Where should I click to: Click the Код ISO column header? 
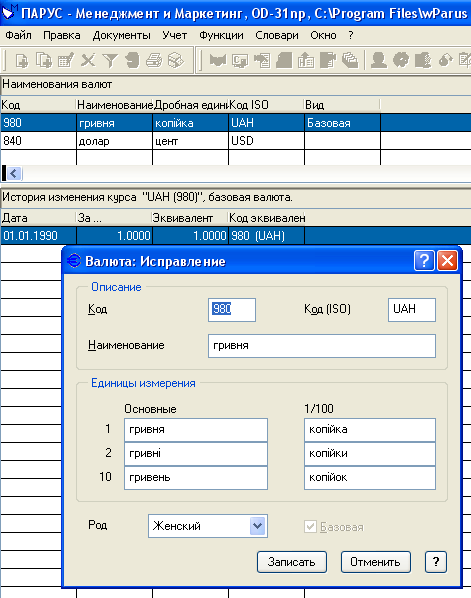(266, 105)
